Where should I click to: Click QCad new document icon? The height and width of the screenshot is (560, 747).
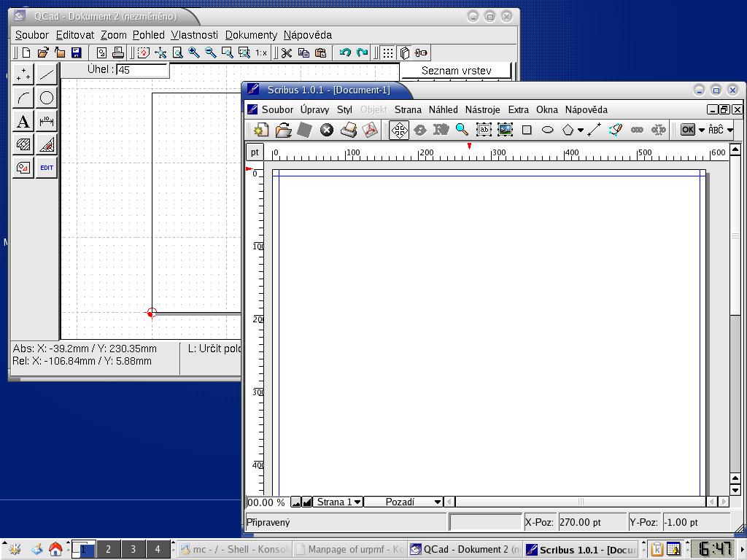click(26, 52)
